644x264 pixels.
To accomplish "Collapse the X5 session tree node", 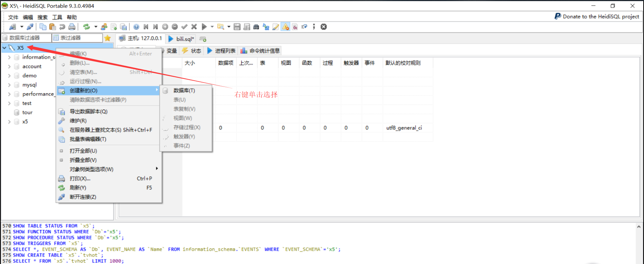I will coord(4,48).
